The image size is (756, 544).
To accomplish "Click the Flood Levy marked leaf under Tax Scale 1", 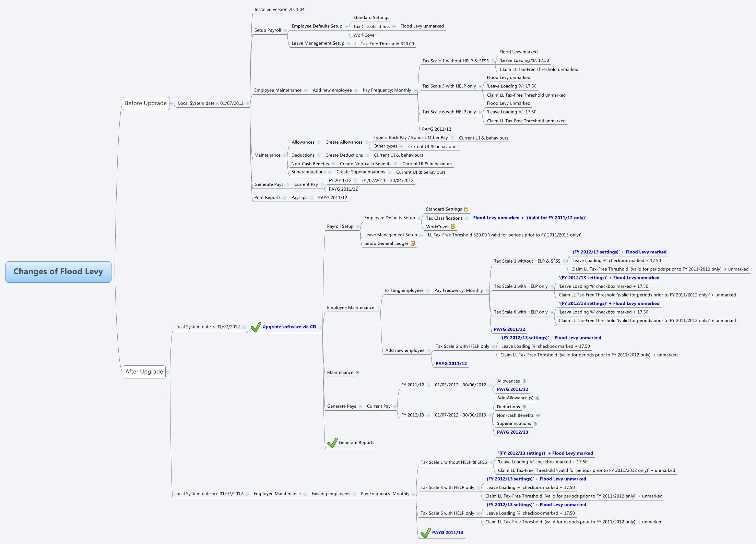I will tap(518, 52).
